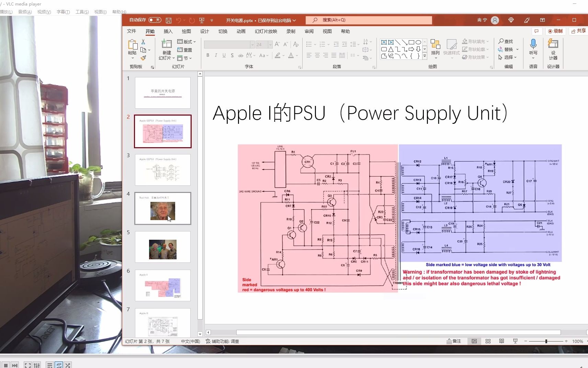This screenshot has width=588, height=368.
Task: Toggle Strikethrough formatting
Action: (x=240, y=55)
